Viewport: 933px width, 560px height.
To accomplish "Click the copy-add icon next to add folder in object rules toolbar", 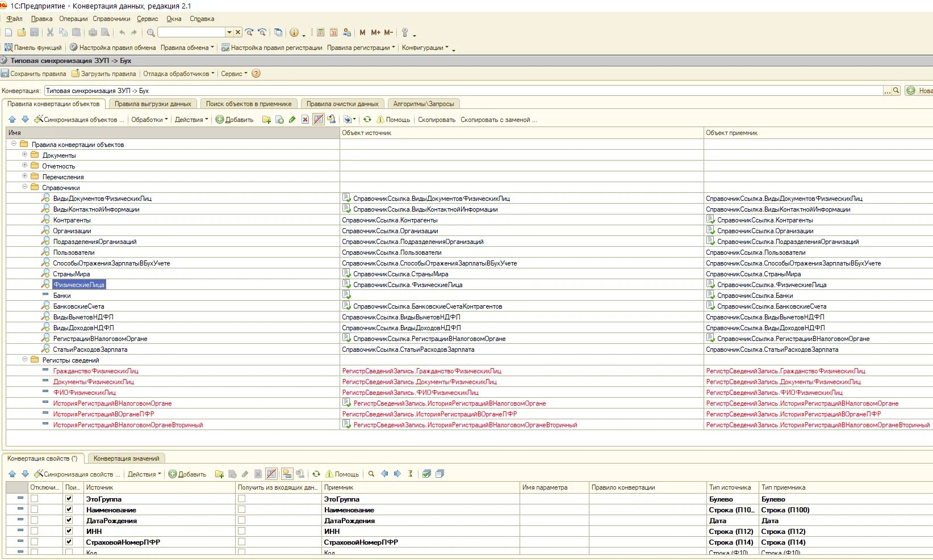I will 279,119.
